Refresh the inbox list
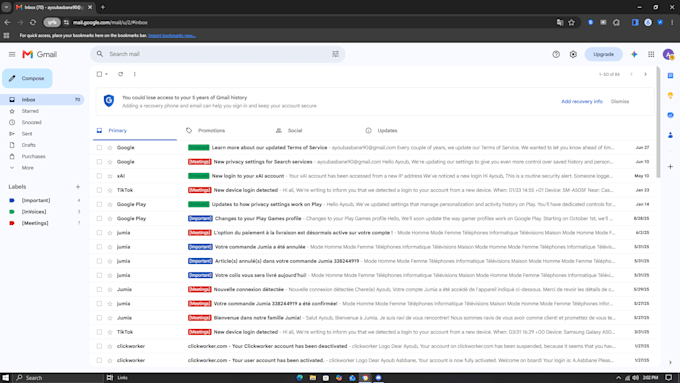The height and width of the screenshot is (383, 680). 121,74
